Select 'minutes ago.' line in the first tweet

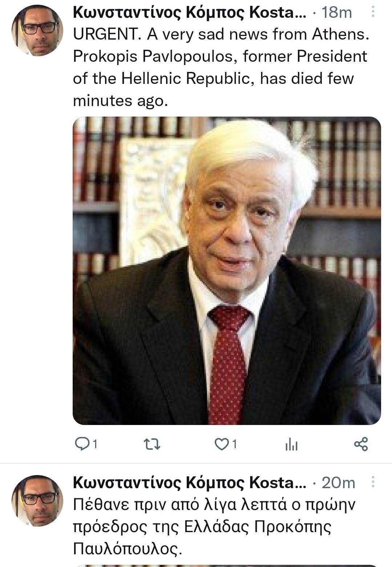[121, 101]
